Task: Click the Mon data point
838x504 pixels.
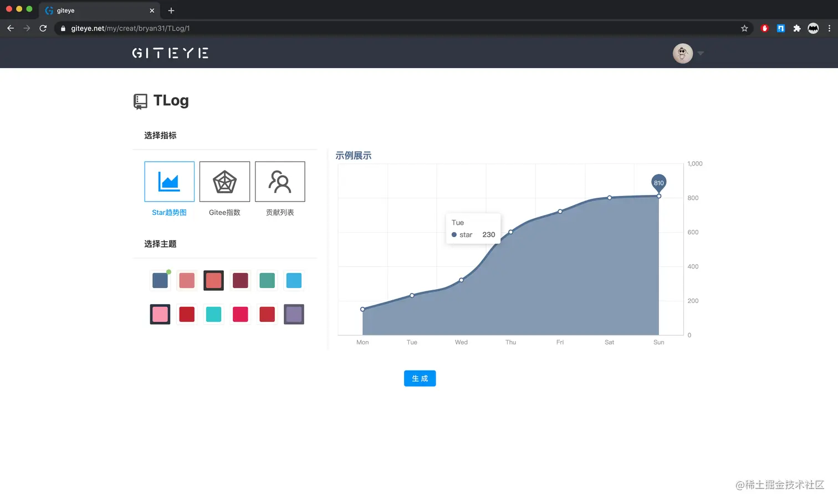Action: pyautogui.click(x=362, y=309)
